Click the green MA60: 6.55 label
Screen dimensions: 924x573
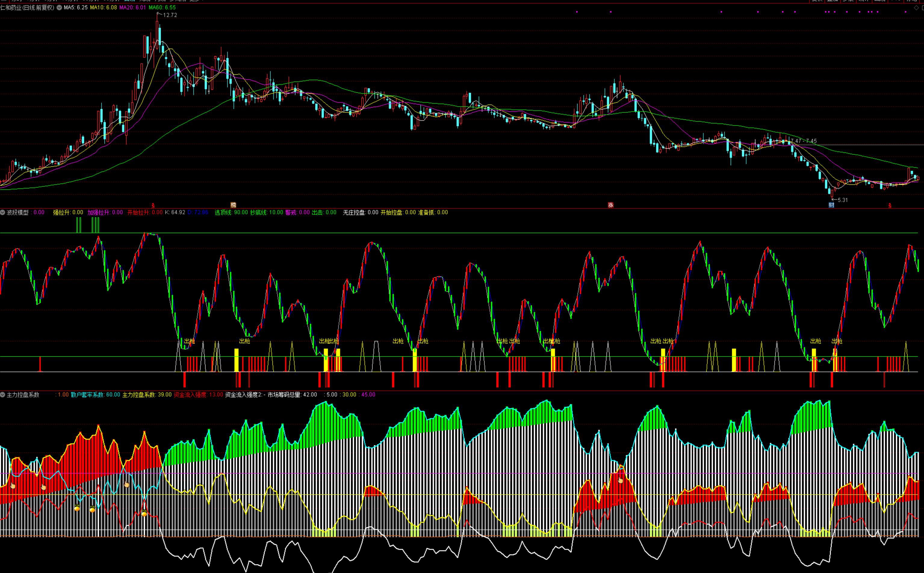pos(162,8)
